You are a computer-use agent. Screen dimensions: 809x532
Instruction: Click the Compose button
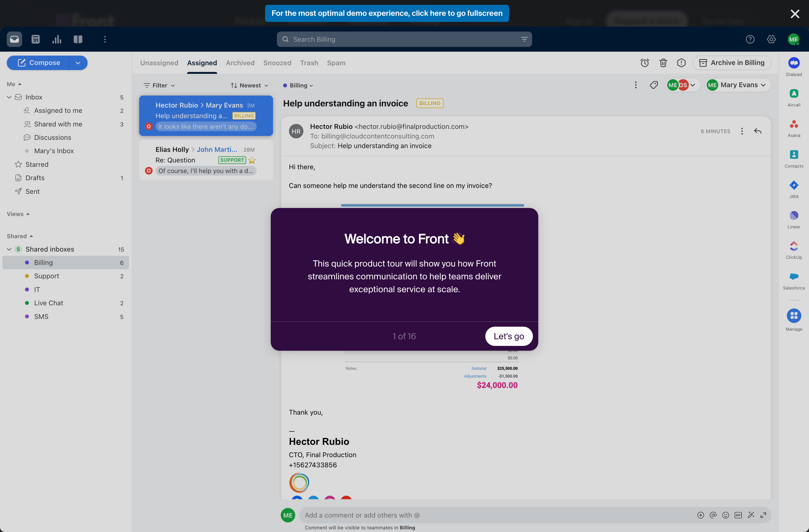click(x=38, y=63)
